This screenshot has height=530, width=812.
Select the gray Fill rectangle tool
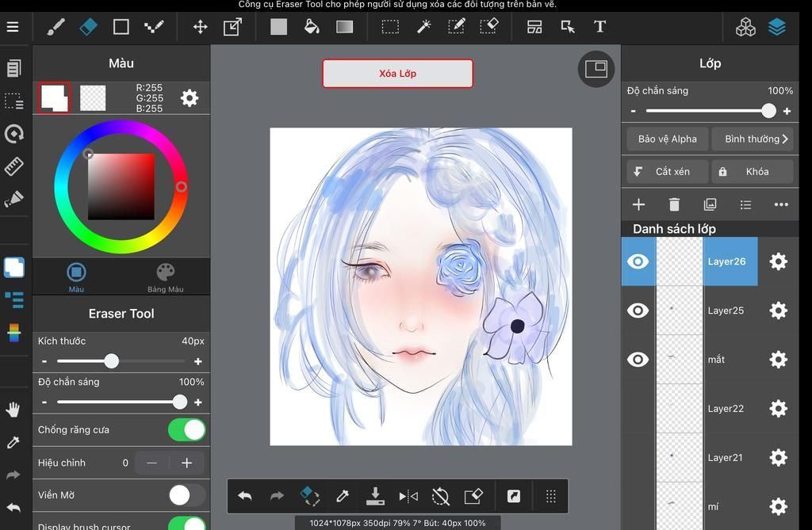click(x=278, y=27)
